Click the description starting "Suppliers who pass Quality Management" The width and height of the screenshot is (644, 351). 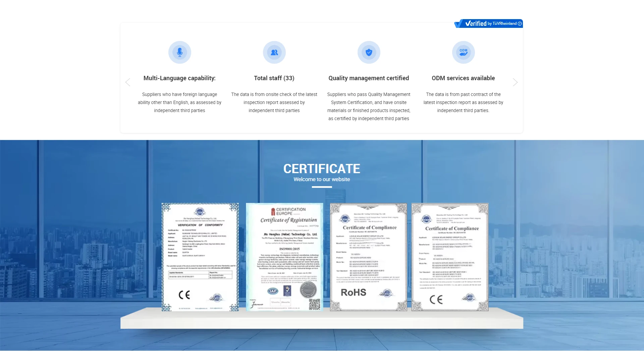coord(369,106)
